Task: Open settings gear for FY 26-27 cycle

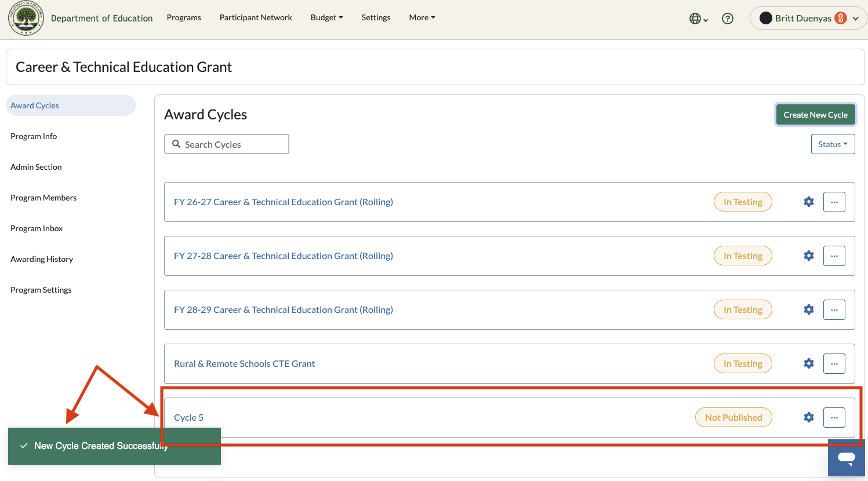Action: tap(809, 202)
